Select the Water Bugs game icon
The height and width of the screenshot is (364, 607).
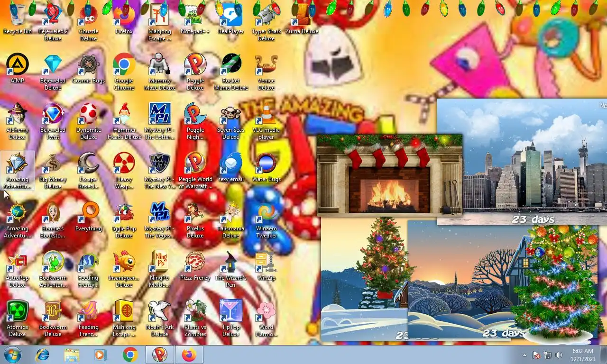[266, 167]
